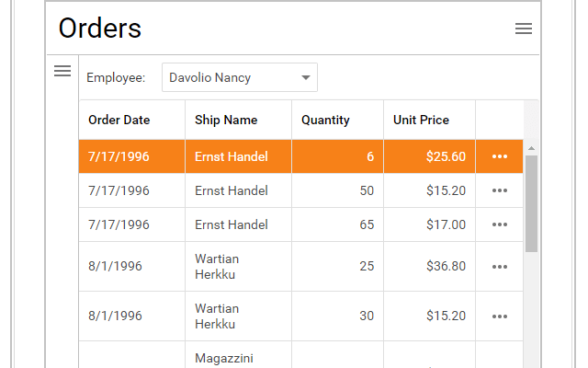Sort by Order Date column header
Image resolution: width=588 pixels, height=368 pixels.
coord(119,120)
